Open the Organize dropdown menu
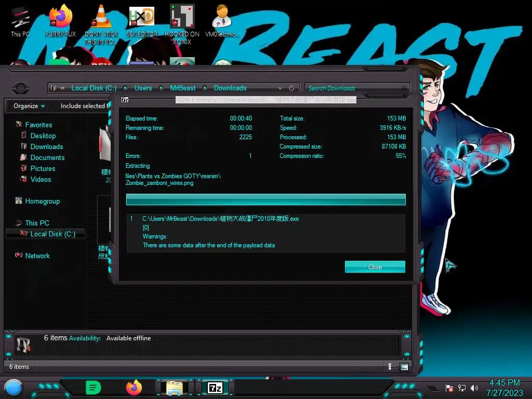Screen dimensions: 532x399 29,106
